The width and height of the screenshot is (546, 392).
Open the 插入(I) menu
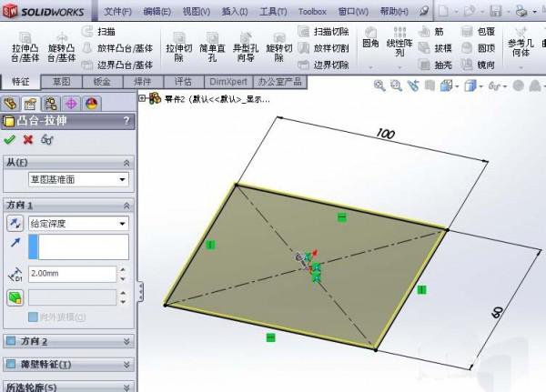[x=235, y=12]
